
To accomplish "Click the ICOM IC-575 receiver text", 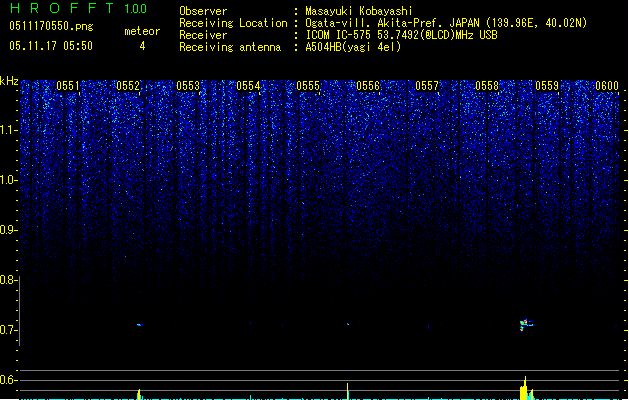I will (401, 35).
